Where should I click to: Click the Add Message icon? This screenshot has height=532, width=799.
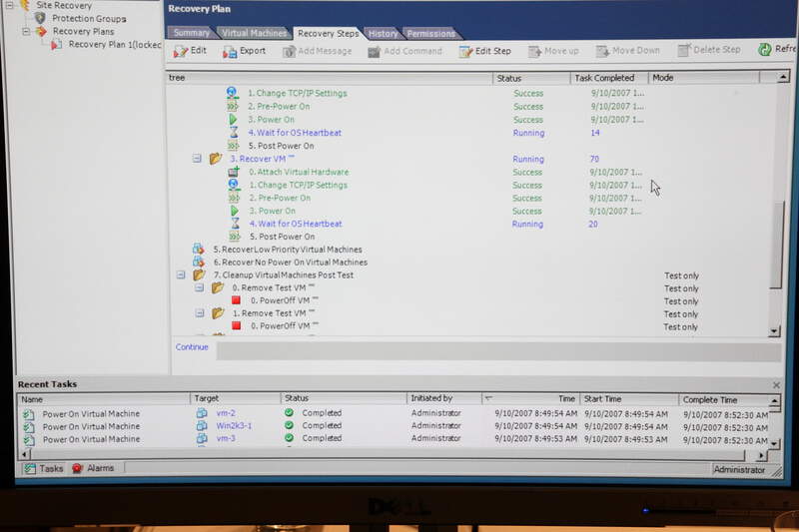289,52
